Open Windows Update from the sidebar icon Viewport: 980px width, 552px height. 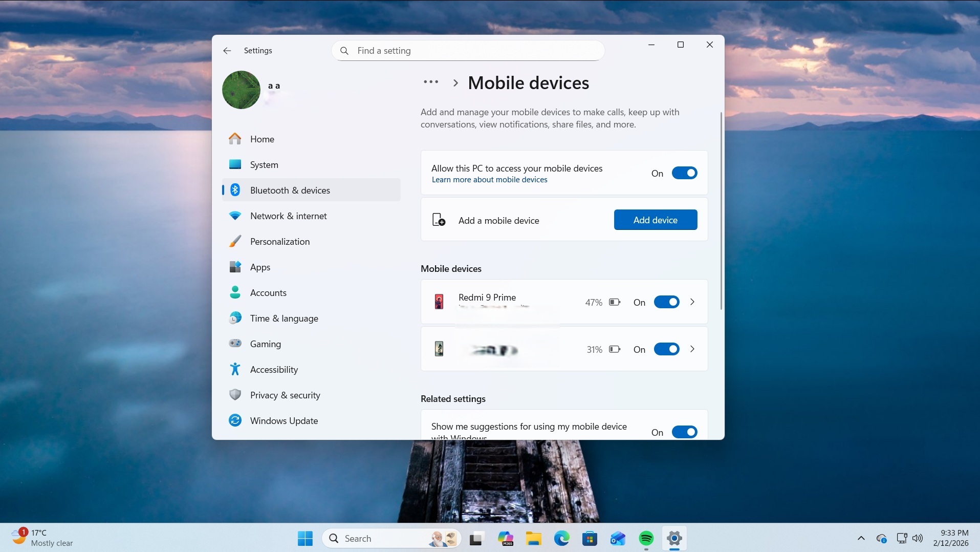pos(235,420)
